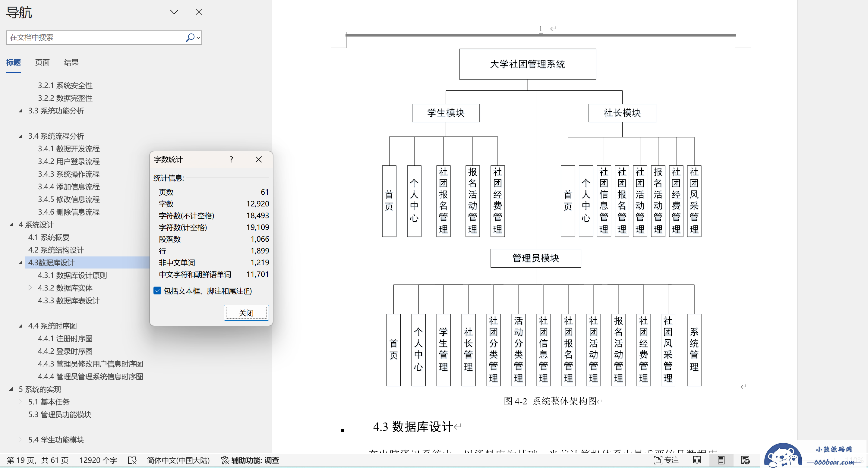
Task: Expand the 4.3.2 数据库实体 heading
Action: (30, 288)
